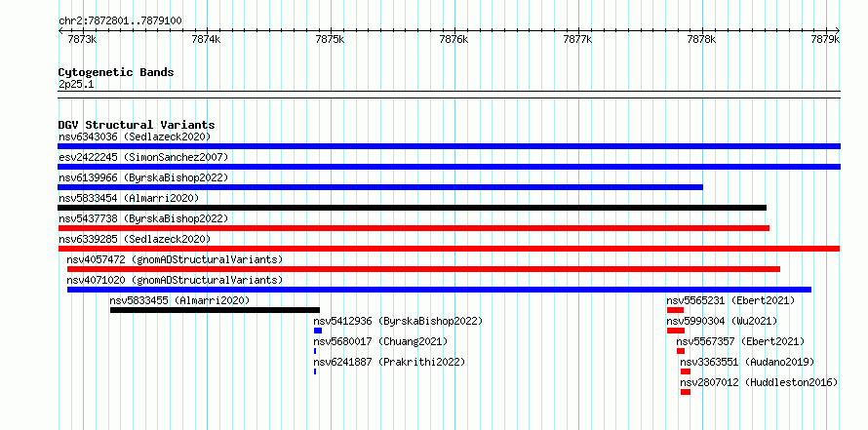Open the nsv3363551 (Audano2019) label
Image resolution: width=868 pixels, height=430 pixels.
[747, 362]
